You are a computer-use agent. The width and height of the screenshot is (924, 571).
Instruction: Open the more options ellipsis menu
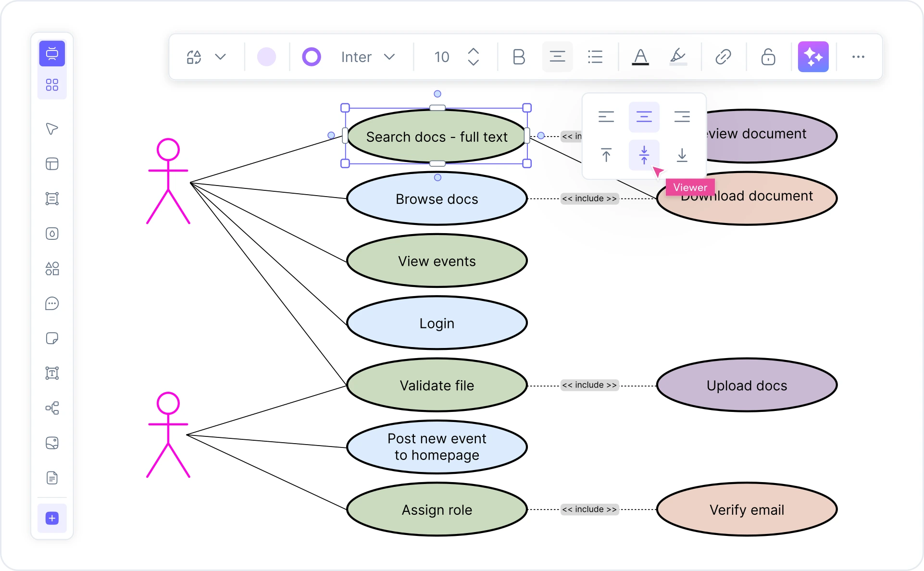pos(858,57)
